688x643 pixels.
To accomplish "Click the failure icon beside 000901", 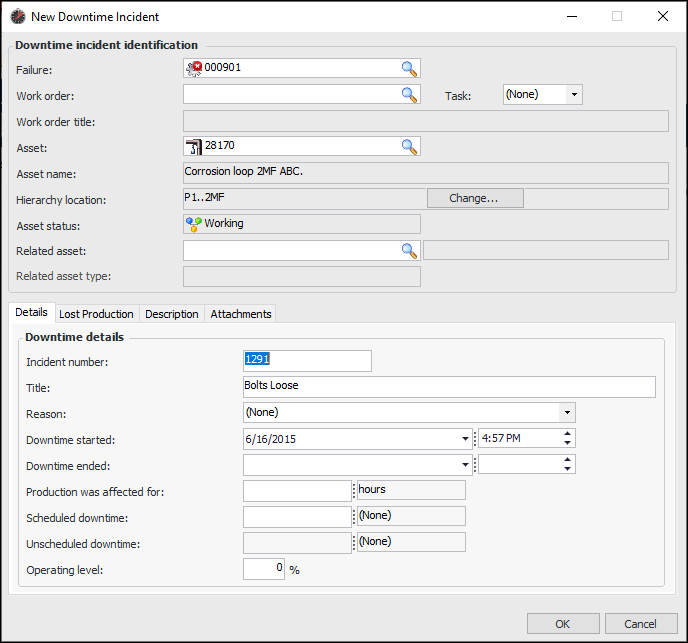I will [x=194, y=68].
